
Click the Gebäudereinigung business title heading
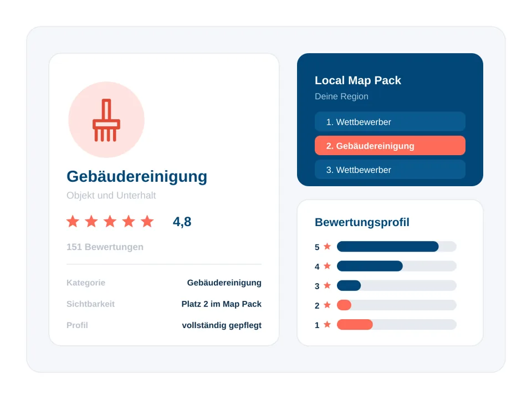click(137, 177)
